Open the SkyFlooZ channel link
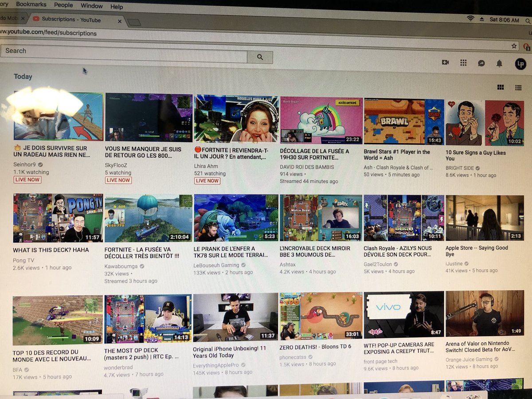 tap(117, 165)
